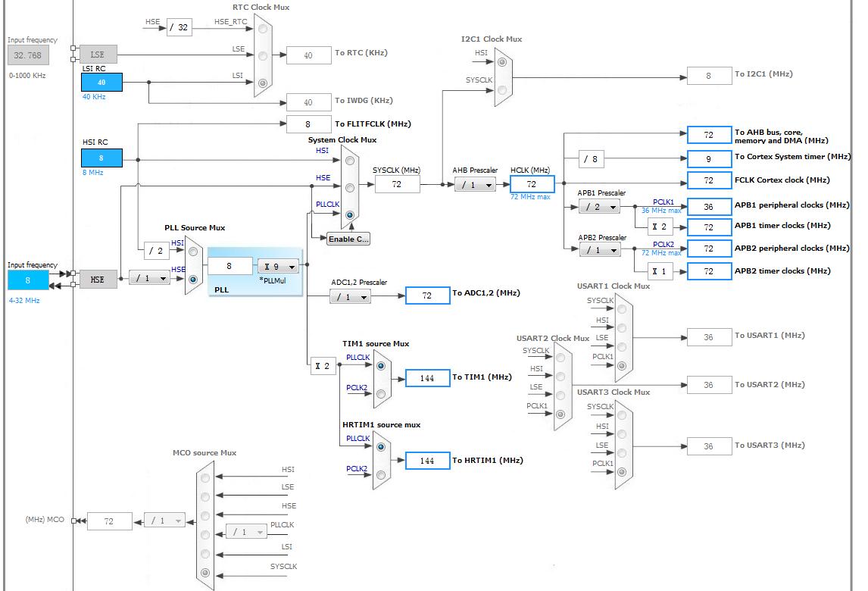Click the To TIM1 (MHz) value 144
Screen dimensions: 868x591
pyautogui.click(x=427, y=378)
